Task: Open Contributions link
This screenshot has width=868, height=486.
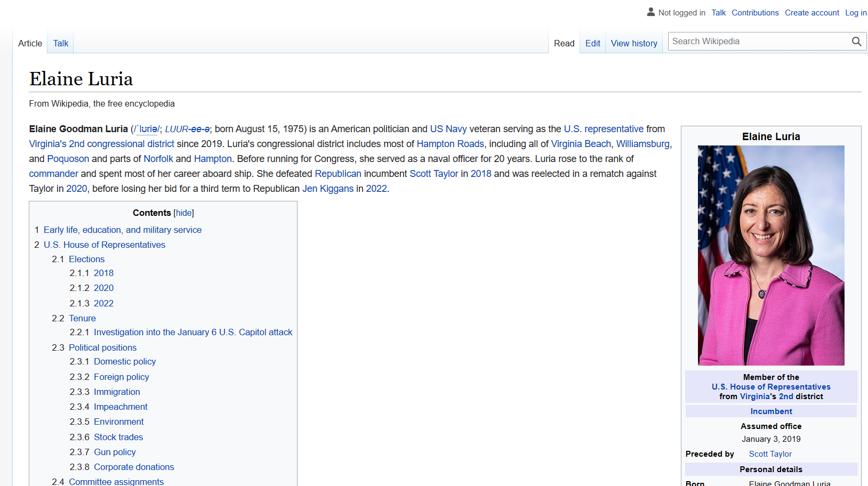Action: [x=755, y=13]
